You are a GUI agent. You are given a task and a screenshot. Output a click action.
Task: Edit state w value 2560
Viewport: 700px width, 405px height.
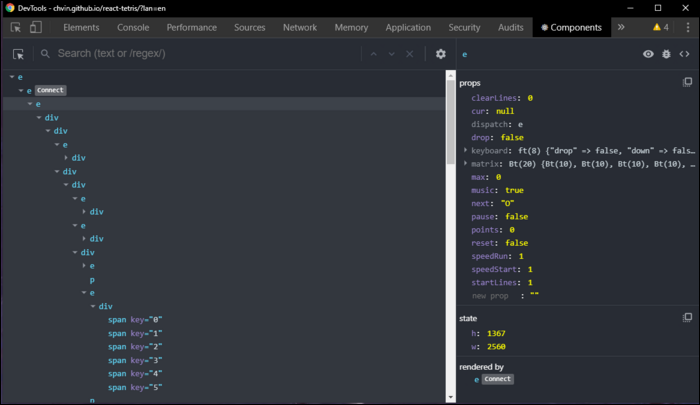496,347
